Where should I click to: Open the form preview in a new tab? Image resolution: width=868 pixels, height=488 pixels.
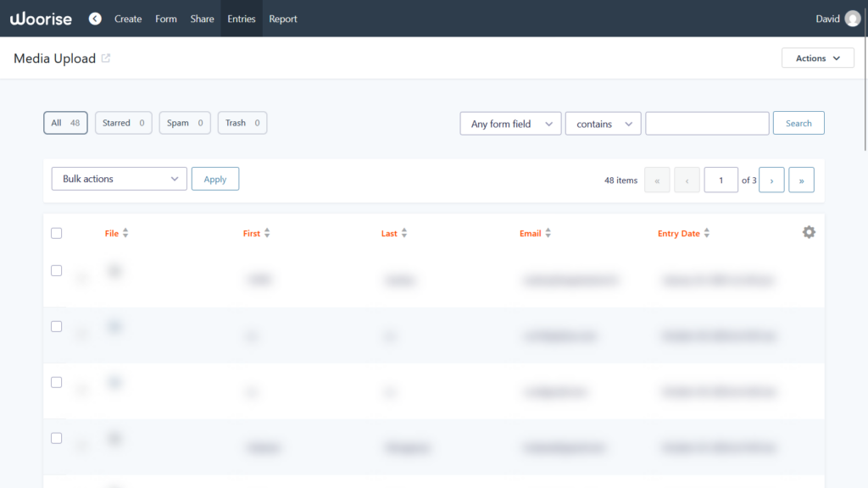click(104, 56)
